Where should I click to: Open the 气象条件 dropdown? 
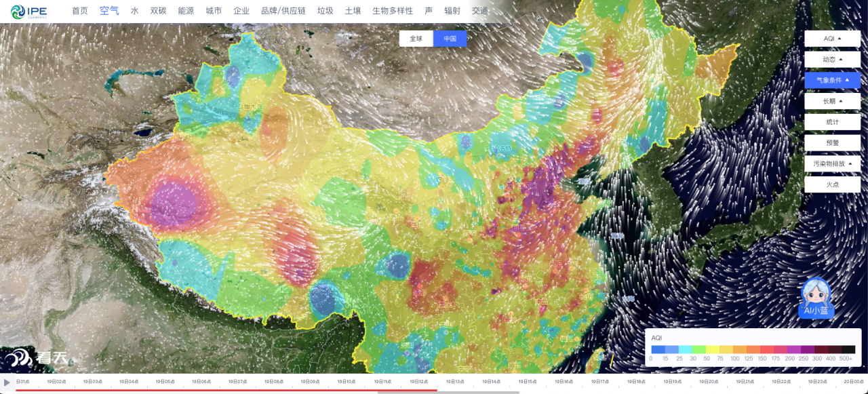pyautogui.click(x=832, y=80)
